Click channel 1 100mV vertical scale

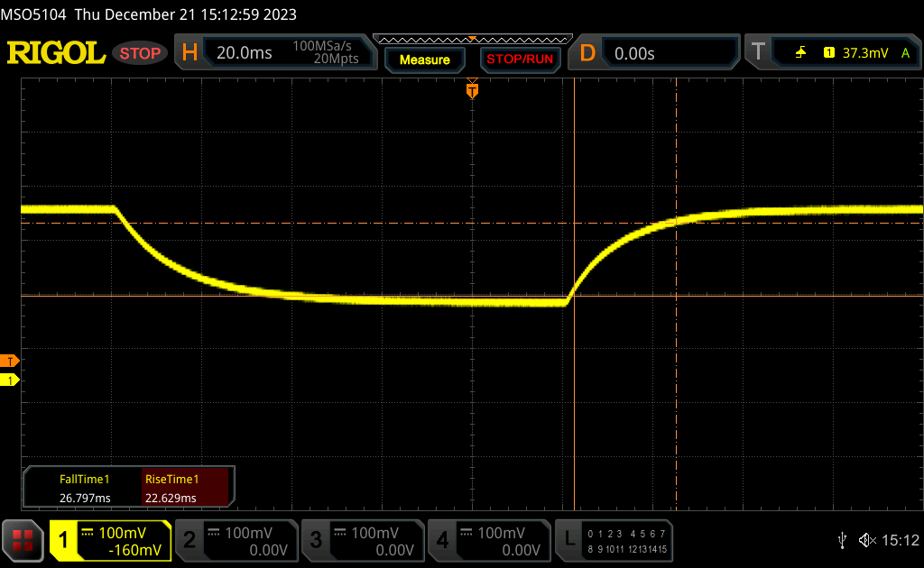(x=122, y=533)
